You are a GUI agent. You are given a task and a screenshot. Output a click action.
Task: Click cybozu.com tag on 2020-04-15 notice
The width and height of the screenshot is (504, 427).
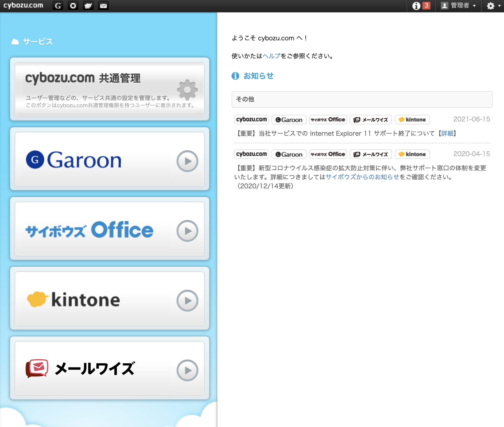point(251,154)
